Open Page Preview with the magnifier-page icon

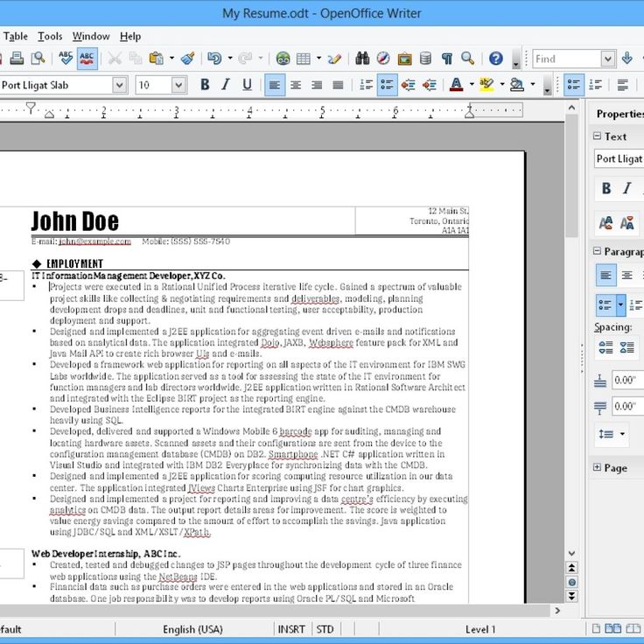pyautogui.click(x=38, y=59)
